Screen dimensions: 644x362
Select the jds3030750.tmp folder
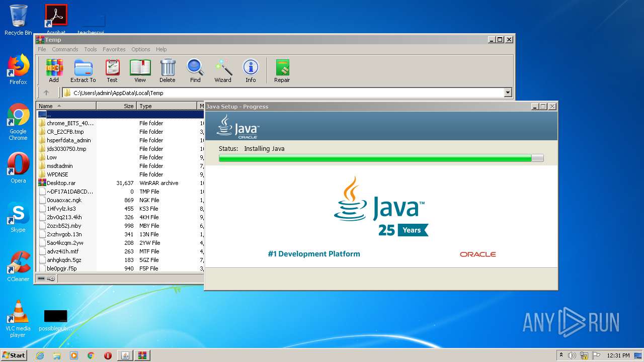click(120, 149)
